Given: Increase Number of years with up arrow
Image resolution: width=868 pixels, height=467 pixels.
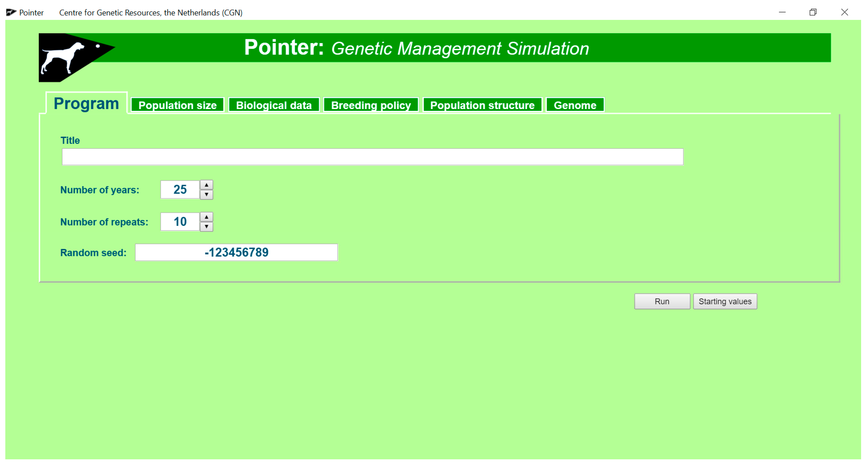Looking at the screenshot, I should point(206,185).
